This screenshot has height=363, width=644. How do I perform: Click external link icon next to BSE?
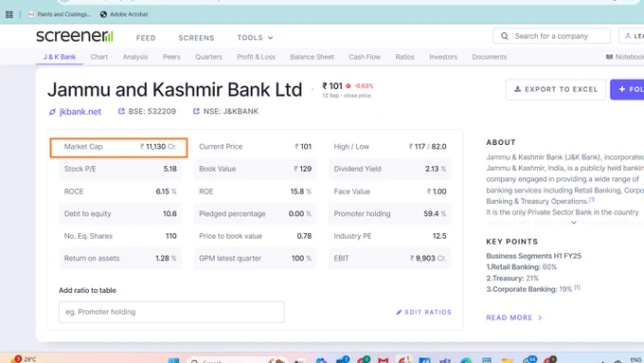(x=121, y=111)
